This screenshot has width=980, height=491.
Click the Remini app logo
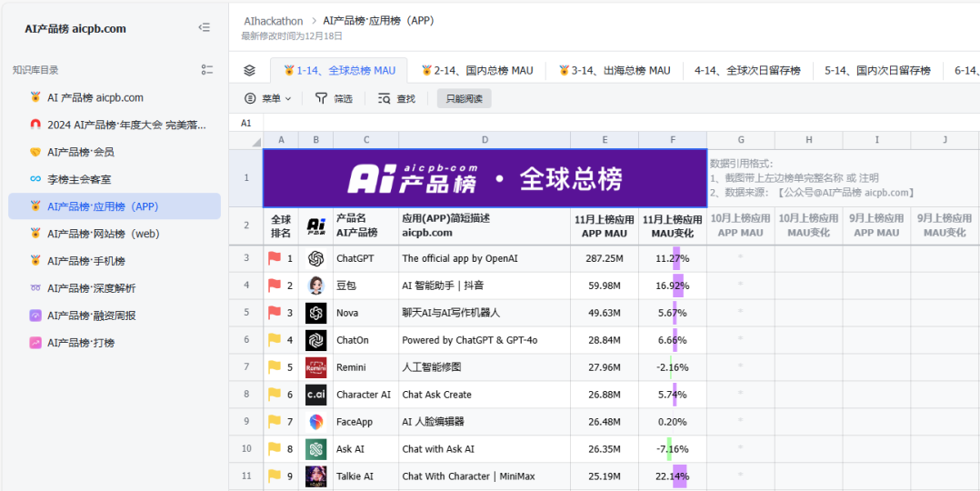[315, 367]
